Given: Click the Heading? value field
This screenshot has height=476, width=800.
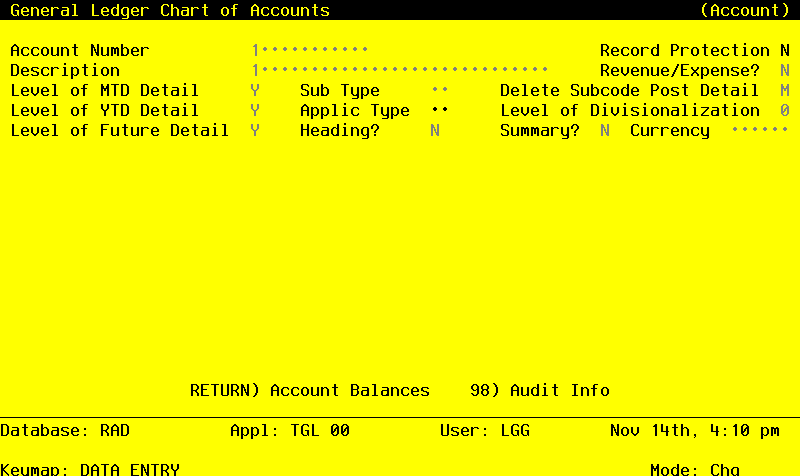Looking at the screenshot, I should [435, 130].
